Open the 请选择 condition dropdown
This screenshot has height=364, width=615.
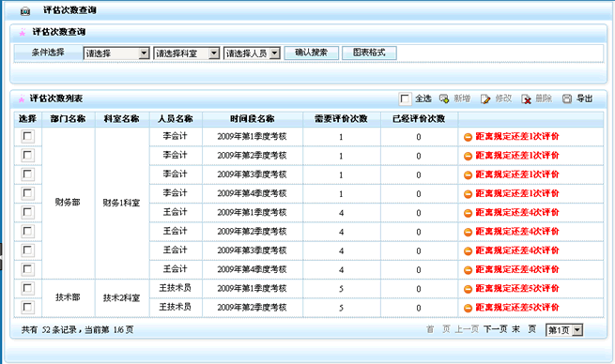(116, 53)
